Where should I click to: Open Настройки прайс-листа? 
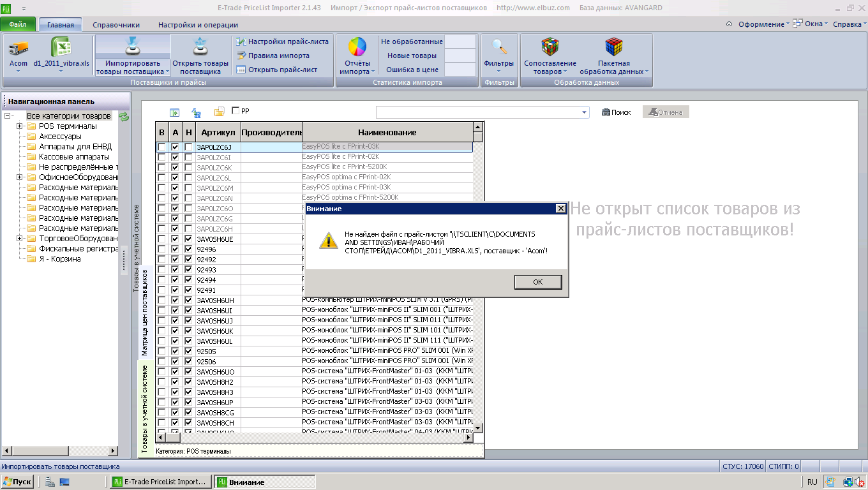282,41
